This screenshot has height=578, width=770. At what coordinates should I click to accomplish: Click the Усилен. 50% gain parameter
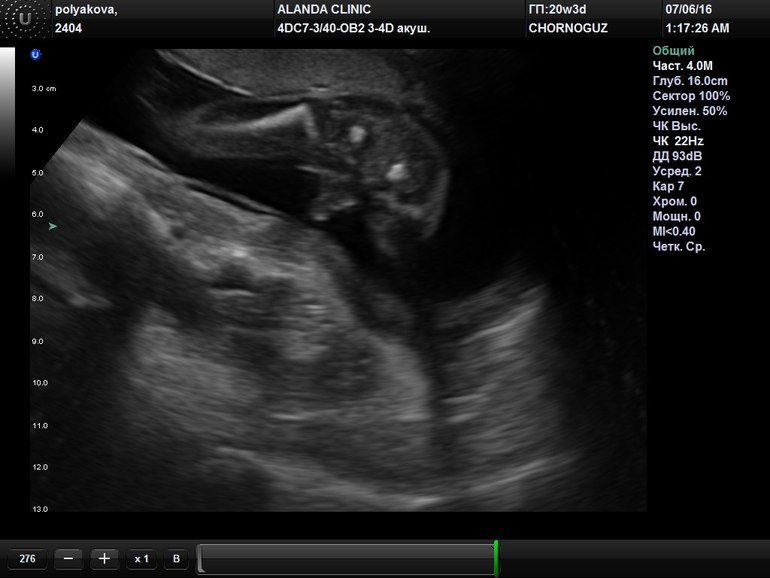[689, 111]
